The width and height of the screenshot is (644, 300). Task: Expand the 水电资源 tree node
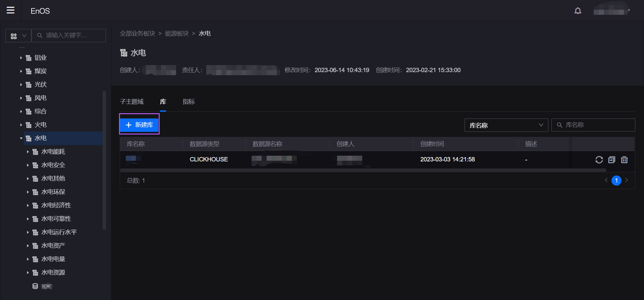click(x=28, y=272)
